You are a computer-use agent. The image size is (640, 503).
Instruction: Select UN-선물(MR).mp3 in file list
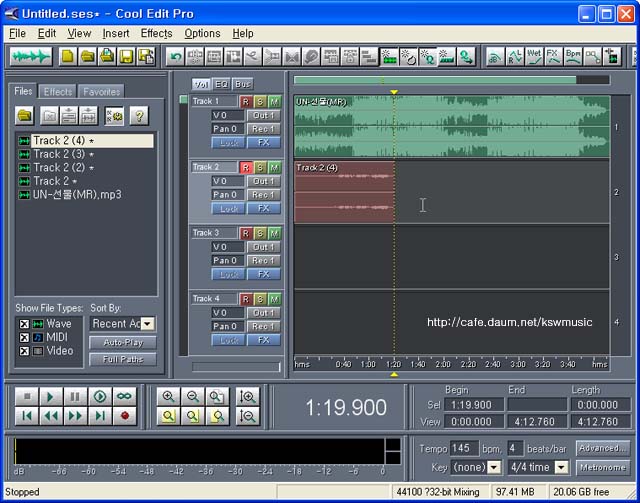click(77, 195)
